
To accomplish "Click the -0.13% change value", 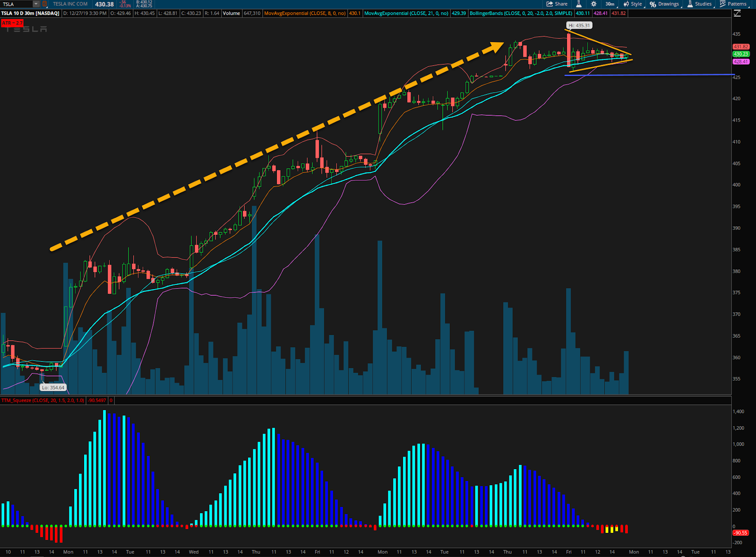I will point(125,6).
